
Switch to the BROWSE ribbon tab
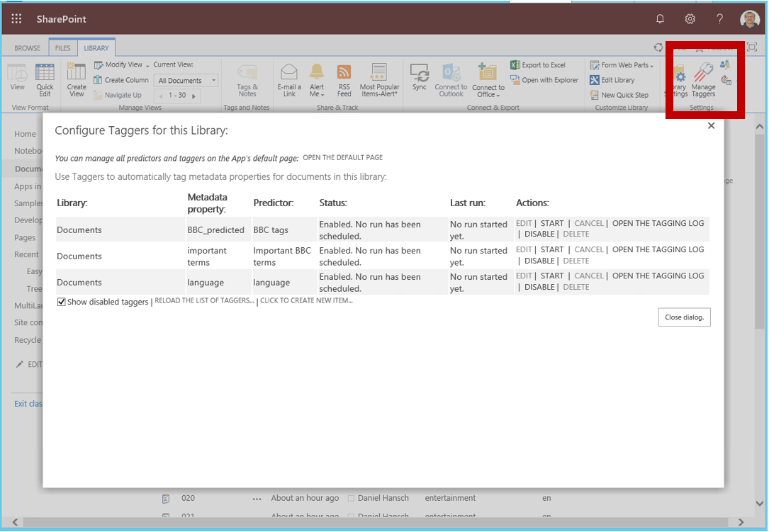point(28,48)
